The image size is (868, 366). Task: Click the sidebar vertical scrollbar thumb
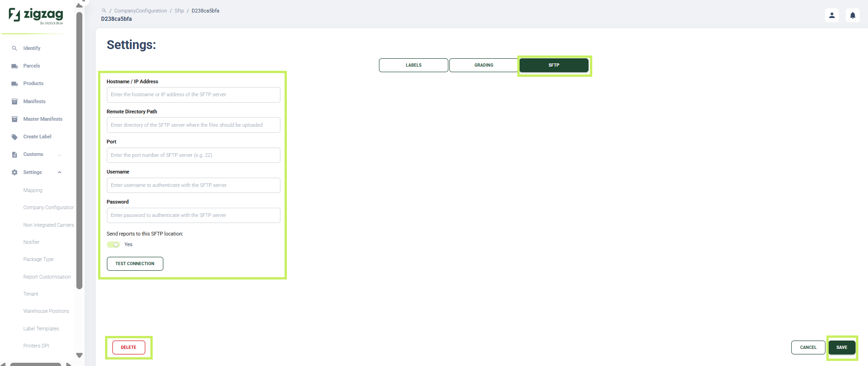coord(79,150)
